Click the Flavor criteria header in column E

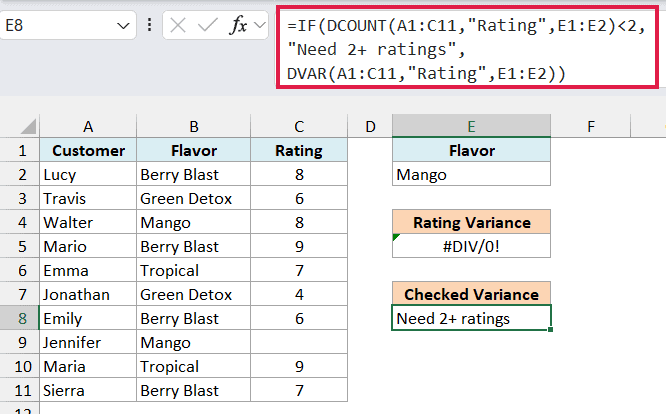pos(471,150)
